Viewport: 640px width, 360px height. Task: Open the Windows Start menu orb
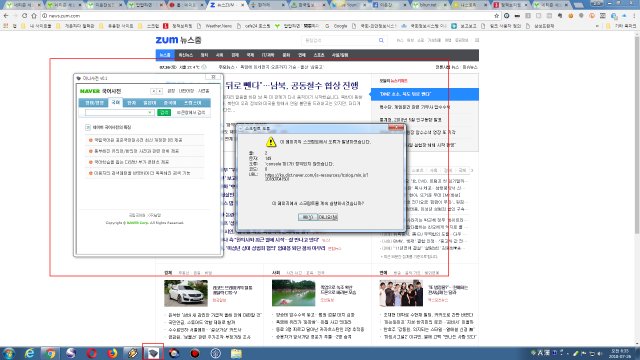[9, 353]
